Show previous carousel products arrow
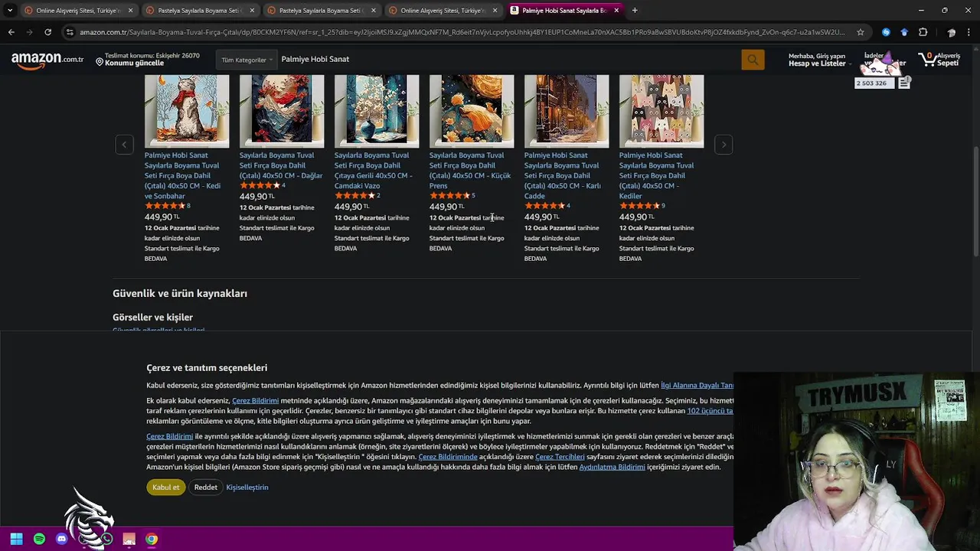This screenshot has width=980, height=551. (x=124, y=144)
